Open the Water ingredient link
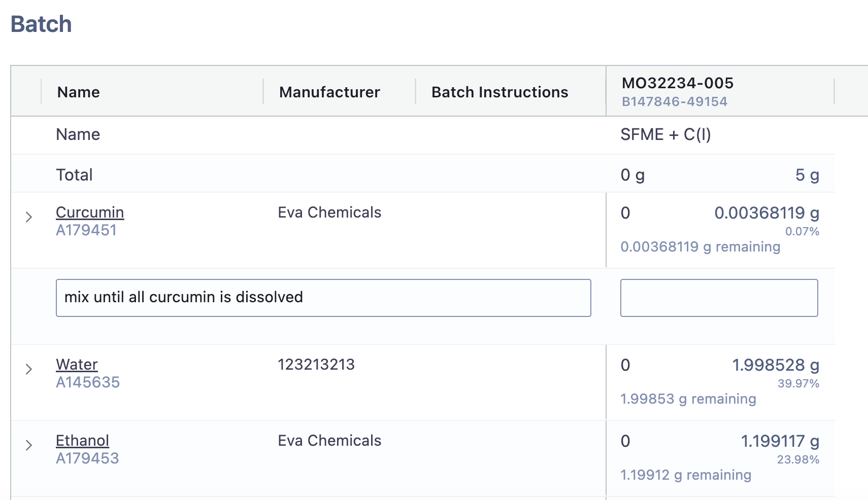 click(77, 365)
